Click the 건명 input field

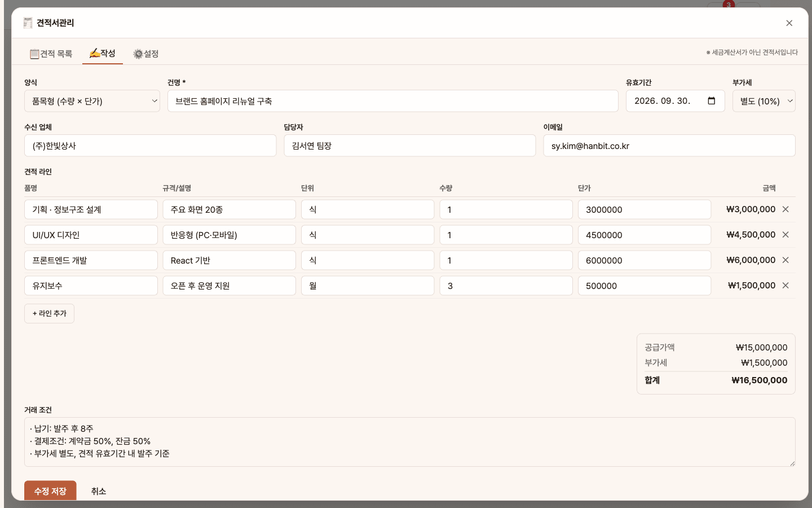click(x=393, y=101)
